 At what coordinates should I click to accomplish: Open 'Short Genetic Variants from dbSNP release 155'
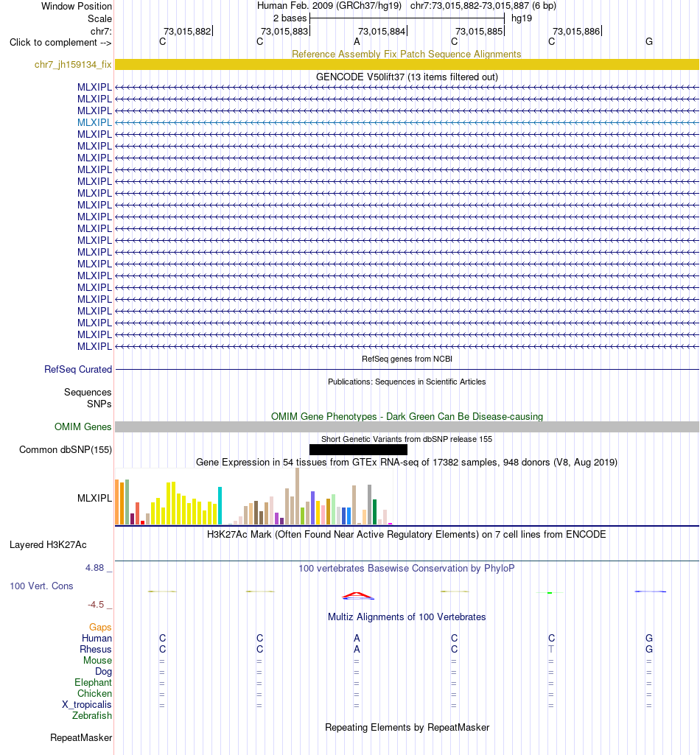[x=407, y=439]
